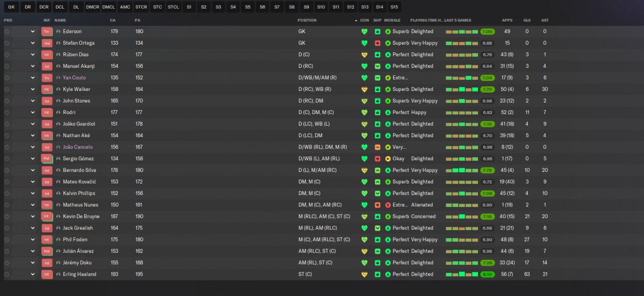Open Yan Couto's player profile link
This screenshot has height=296, width=644.
point(74,77)
